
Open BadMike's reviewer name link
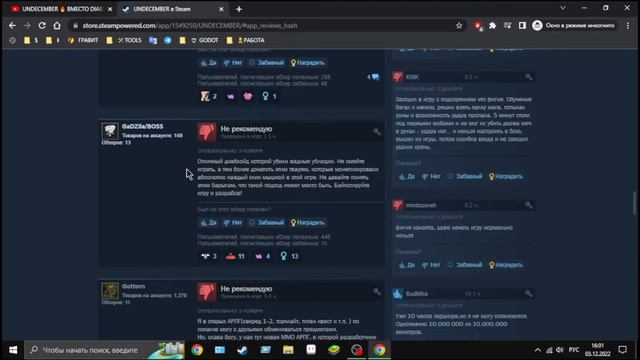click(417, 293)
